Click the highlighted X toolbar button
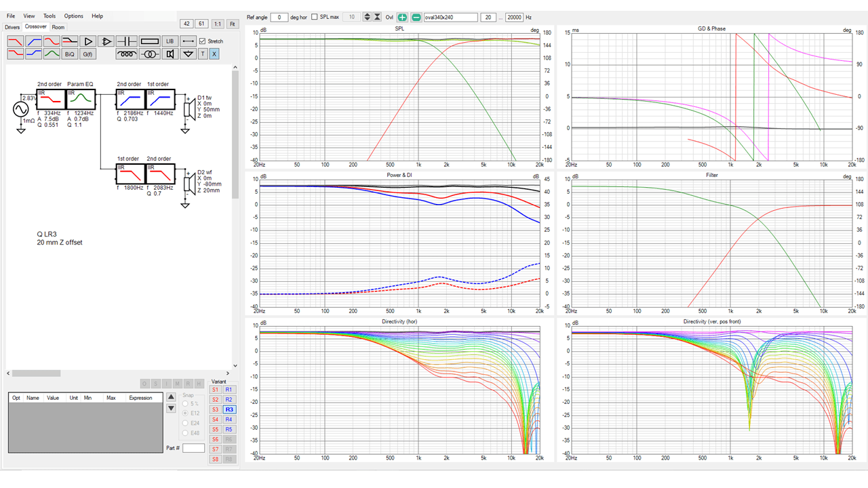This screenshot has width=868, height=488. point(214,54)
